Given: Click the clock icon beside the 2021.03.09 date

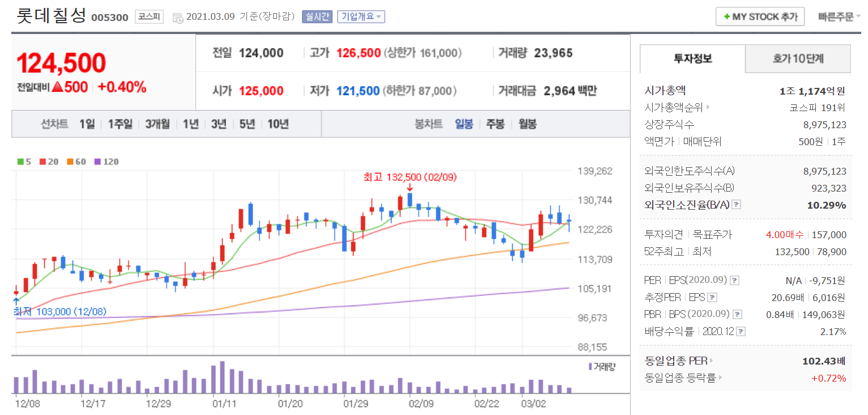Looking at the screenshot, I should pyautogui.click(x=177, y=18).
